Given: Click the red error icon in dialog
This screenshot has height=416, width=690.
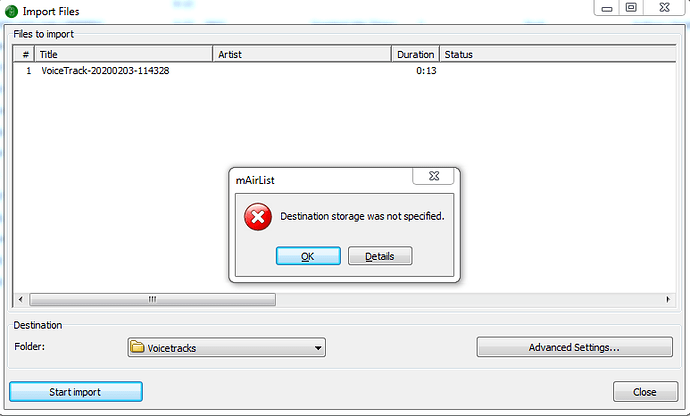Looking at the screenshot, I should [x=258, y=217].
